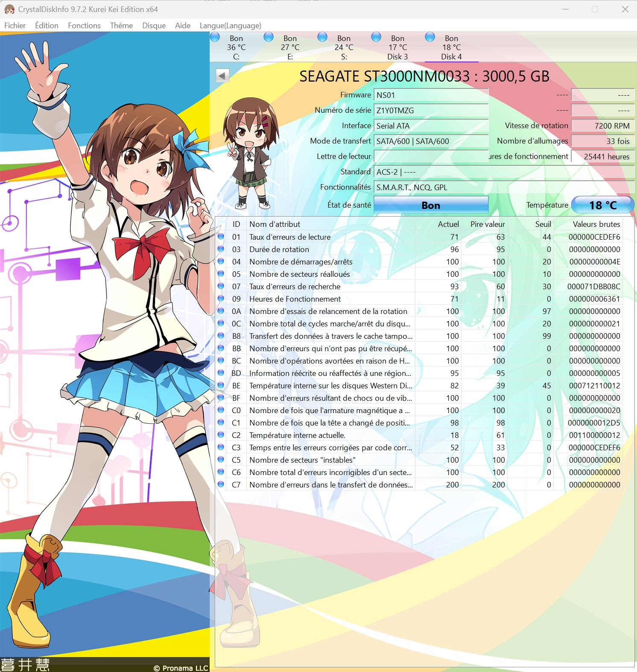Click the "Pire valeur" column header
This screenshot has width=637, height=672.
[x=485, y=224]
